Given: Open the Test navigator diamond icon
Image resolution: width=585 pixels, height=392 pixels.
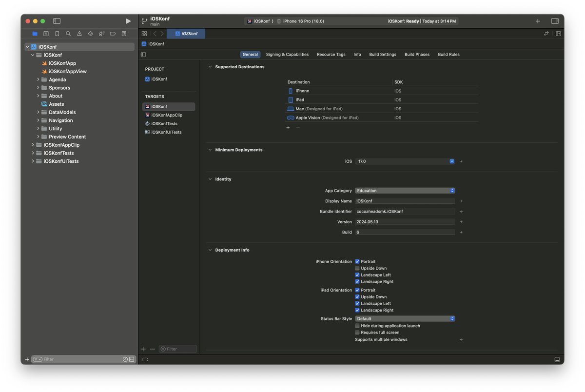Looking at the screenshot, I should [90, 34].
